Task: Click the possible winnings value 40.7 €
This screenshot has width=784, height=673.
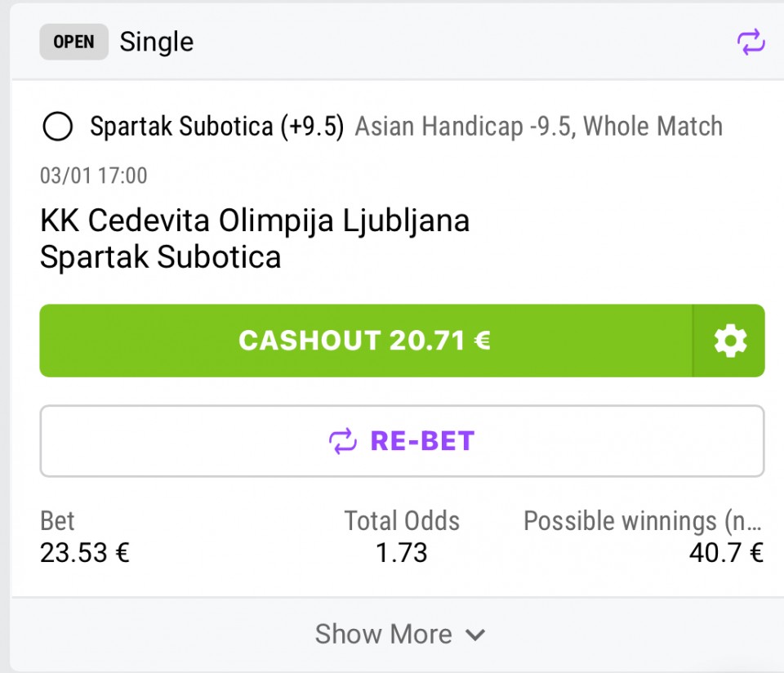Action: tap(726, 553)
